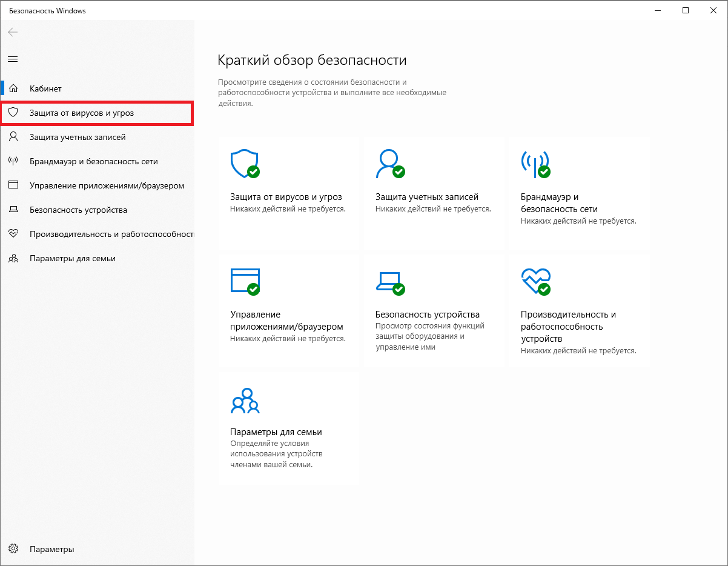728x566 pixels.
Task: Click the large heart health icon tile
Action: tap(535, 281)
